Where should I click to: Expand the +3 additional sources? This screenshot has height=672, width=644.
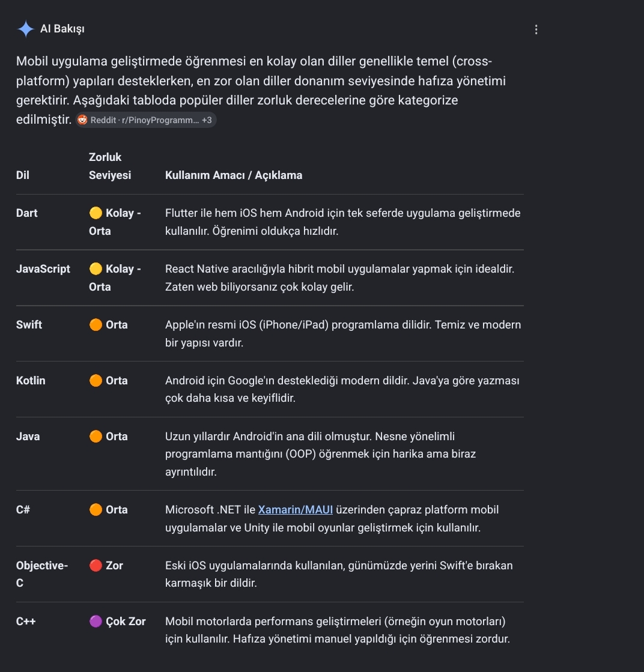click(207, 120)
